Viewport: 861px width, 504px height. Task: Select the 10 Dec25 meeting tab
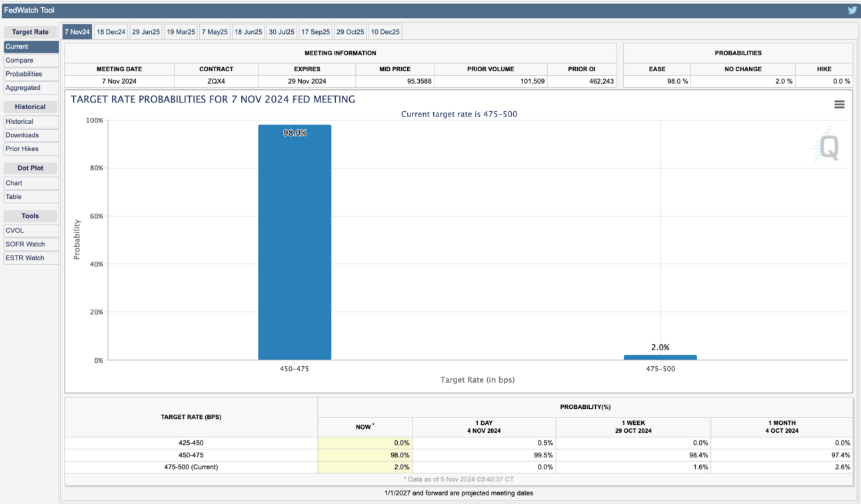click(x=385, y=32)
